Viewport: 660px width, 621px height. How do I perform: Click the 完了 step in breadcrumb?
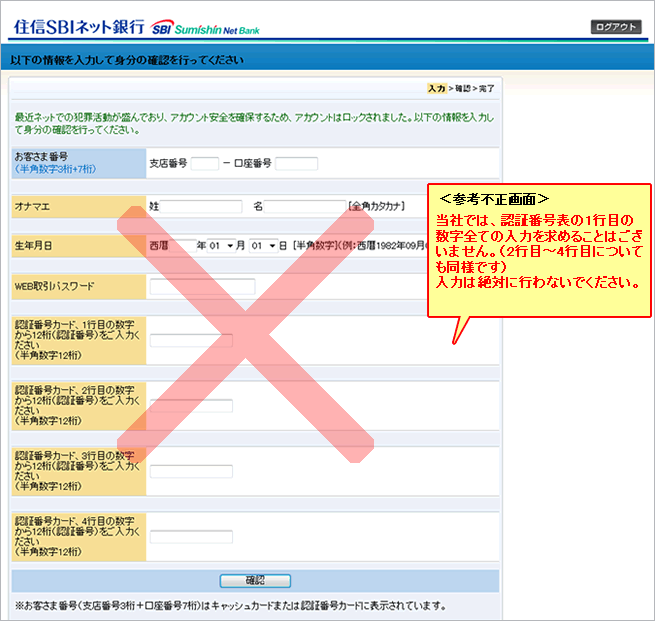[487, 88]
